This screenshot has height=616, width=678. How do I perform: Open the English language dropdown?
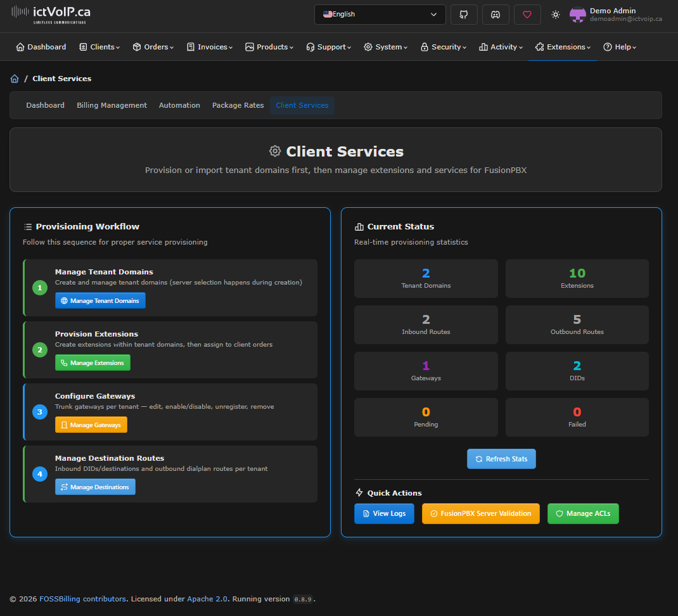pos(380,15)
